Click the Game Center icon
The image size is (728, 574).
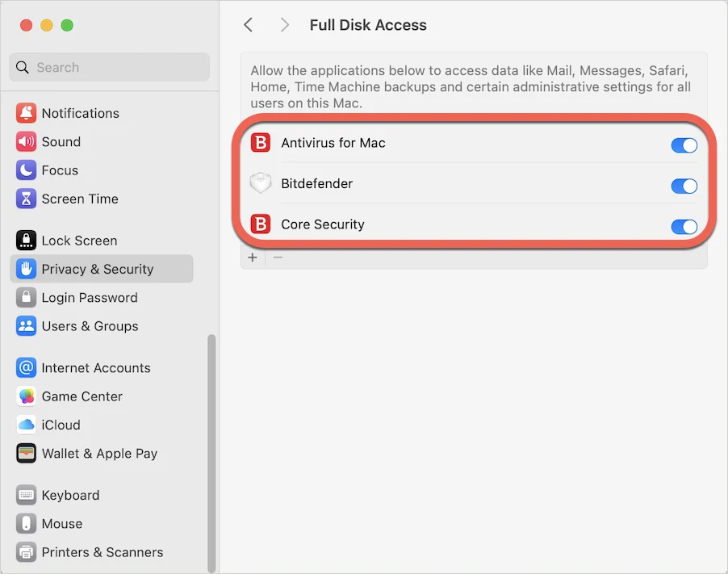click(x=26, y=396)
